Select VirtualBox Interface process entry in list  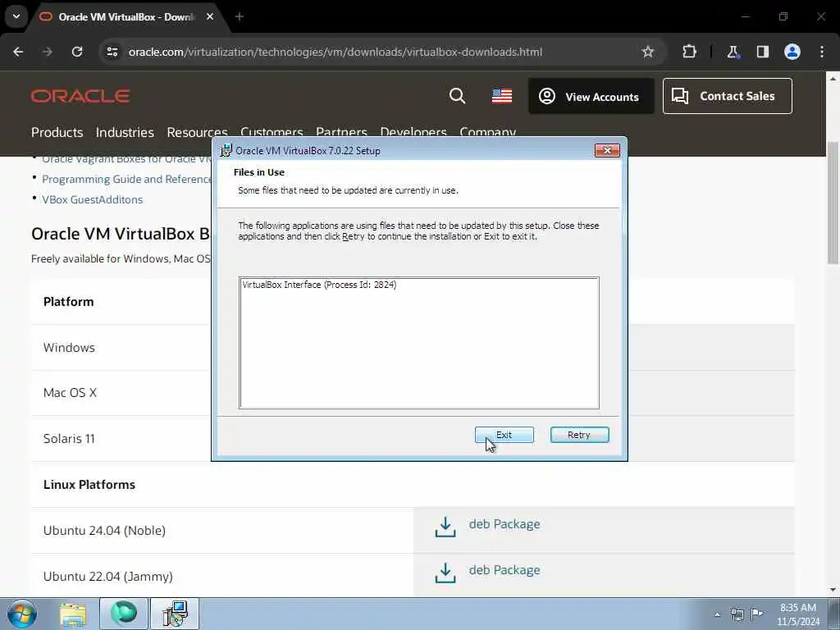(319, 285)
